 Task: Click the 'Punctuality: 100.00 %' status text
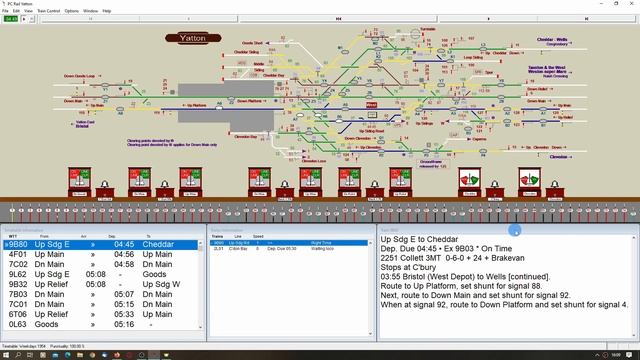tap(67, 346)
